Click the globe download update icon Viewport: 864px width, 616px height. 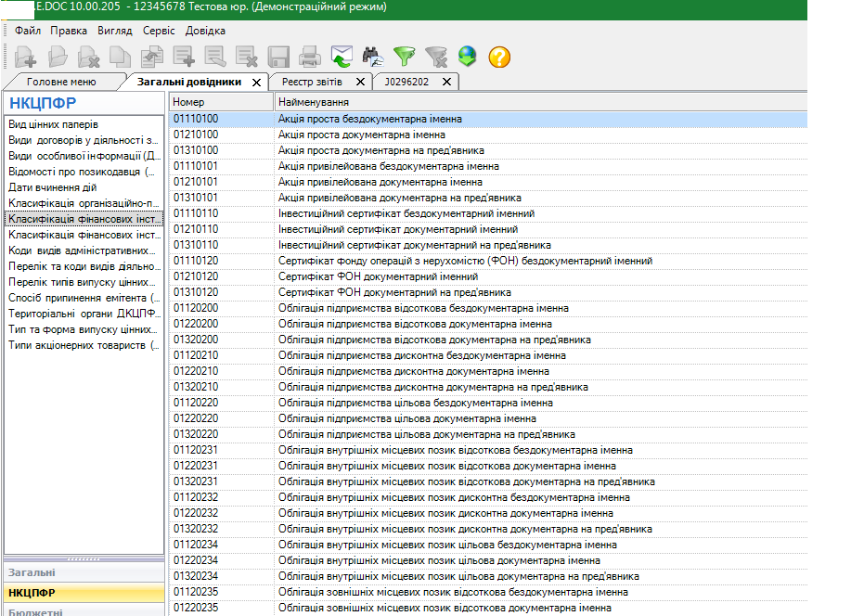click(x=467, y=58)
